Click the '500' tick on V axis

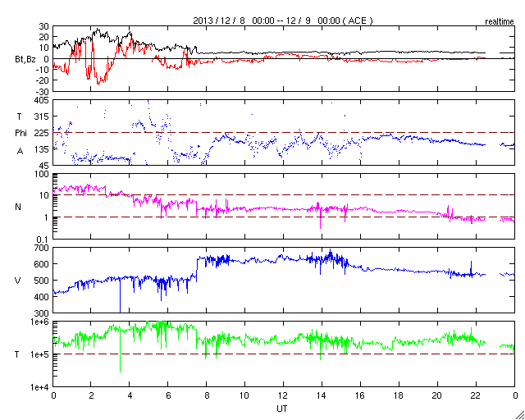click(x=42, y=281)
